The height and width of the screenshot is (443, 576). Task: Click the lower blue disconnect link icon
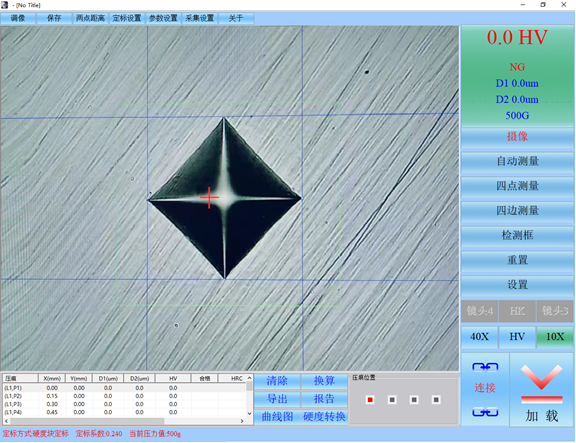[485, 412]
